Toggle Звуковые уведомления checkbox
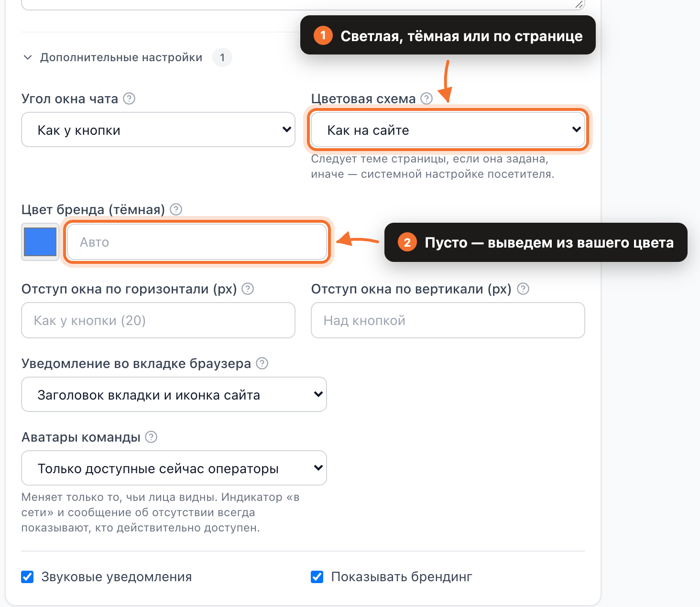Image resolution: width=700 pixels, height=607 pixels. point(28,577)
